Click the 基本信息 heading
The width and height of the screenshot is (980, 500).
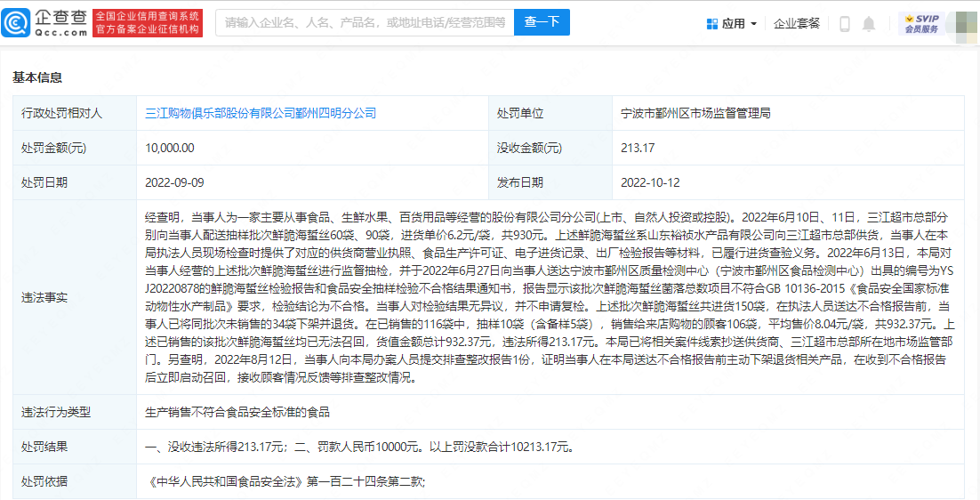(36, 77)
